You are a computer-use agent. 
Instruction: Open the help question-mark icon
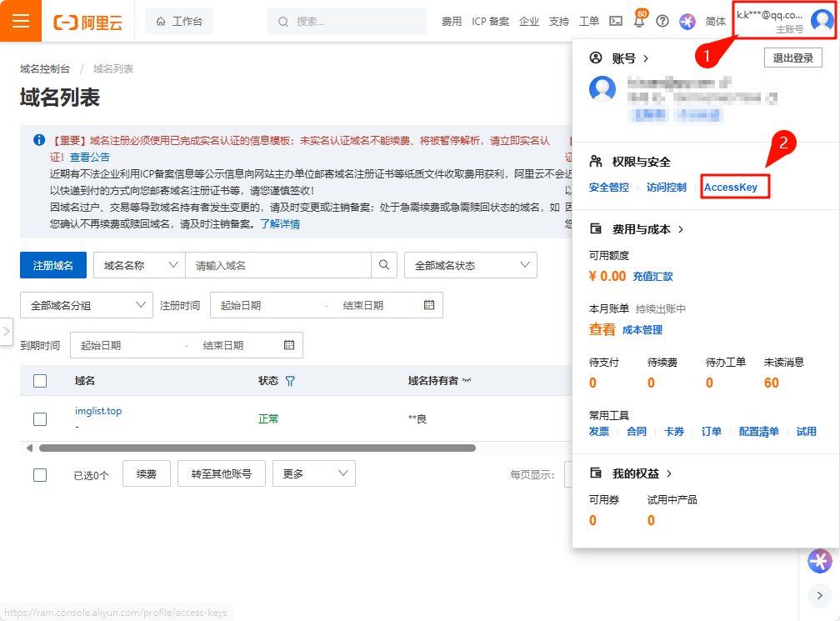click(x=662, y=21)
